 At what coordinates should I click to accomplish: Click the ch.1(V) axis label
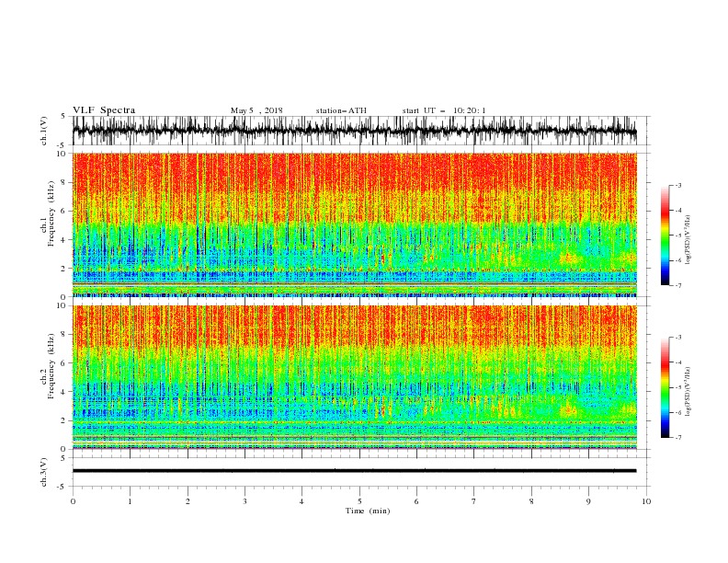pos(44,131)
